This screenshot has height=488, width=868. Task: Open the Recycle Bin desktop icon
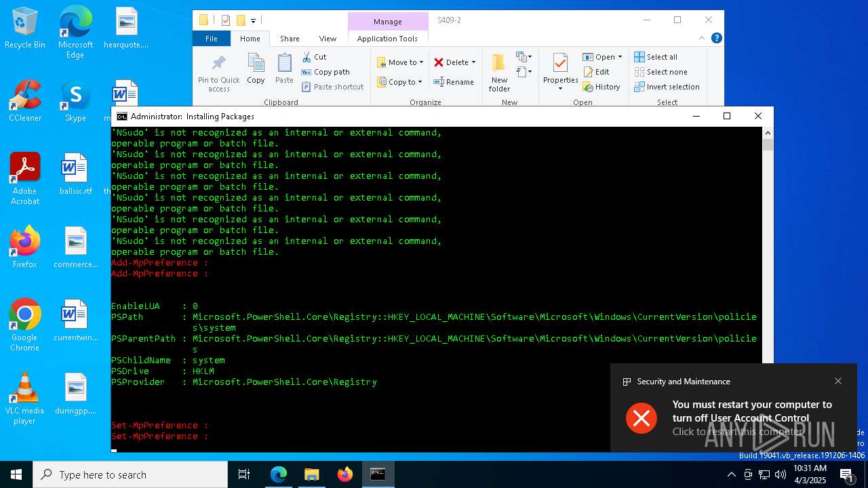(x=25, y=28)
